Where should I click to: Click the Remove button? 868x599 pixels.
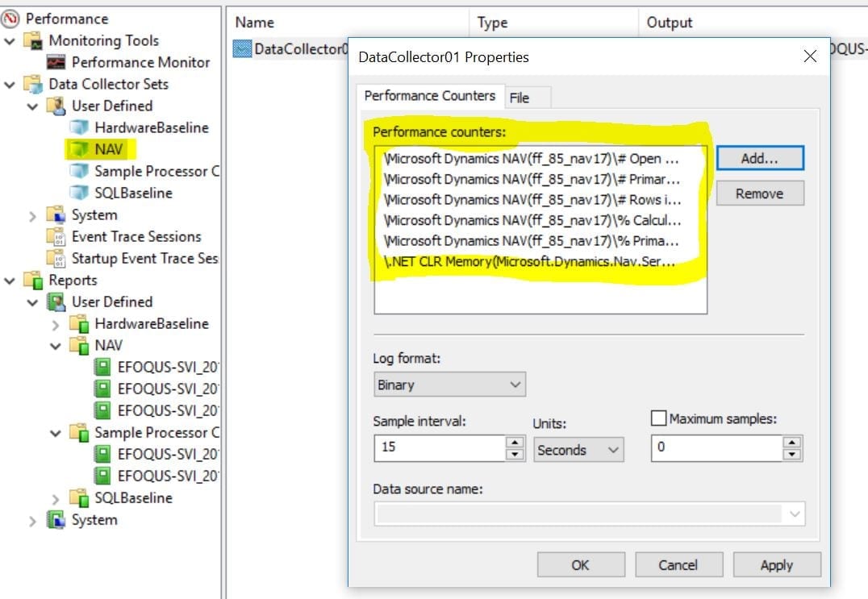(760, 193)
